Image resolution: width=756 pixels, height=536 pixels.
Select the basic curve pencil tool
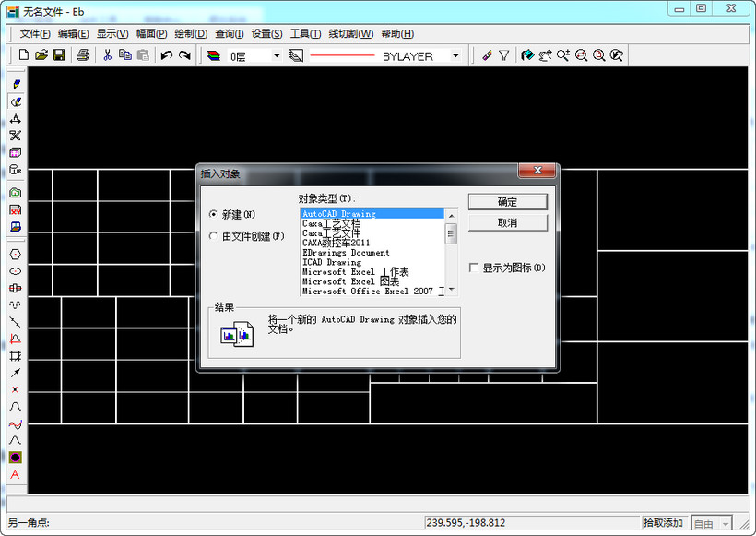pyautogui.click(x=16, y=85)
